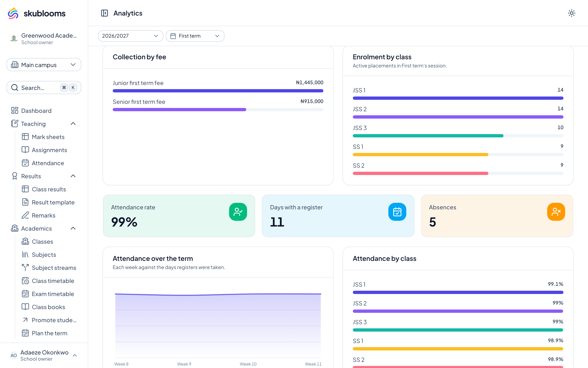Click the Class timetable calendar-clock icon

[x=25, y=281]
